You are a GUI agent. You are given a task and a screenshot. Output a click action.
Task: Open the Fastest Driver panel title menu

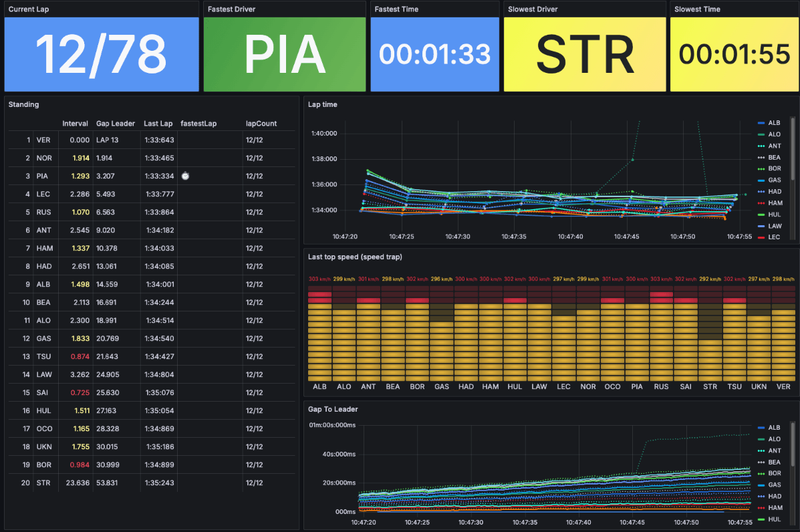click(231, 9)
